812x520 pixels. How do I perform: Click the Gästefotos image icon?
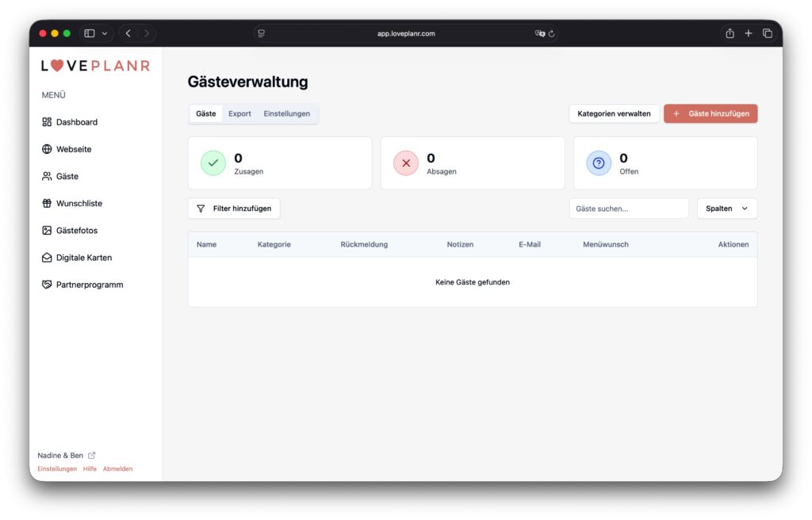tap(47, 230)
